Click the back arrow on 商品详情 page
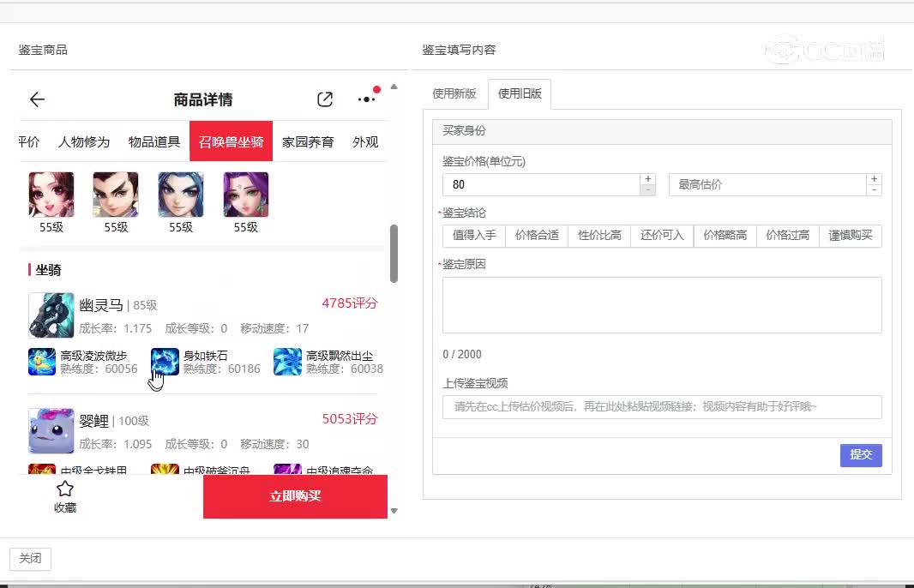The width and height of the screenshot is (914, 588). 36,99
